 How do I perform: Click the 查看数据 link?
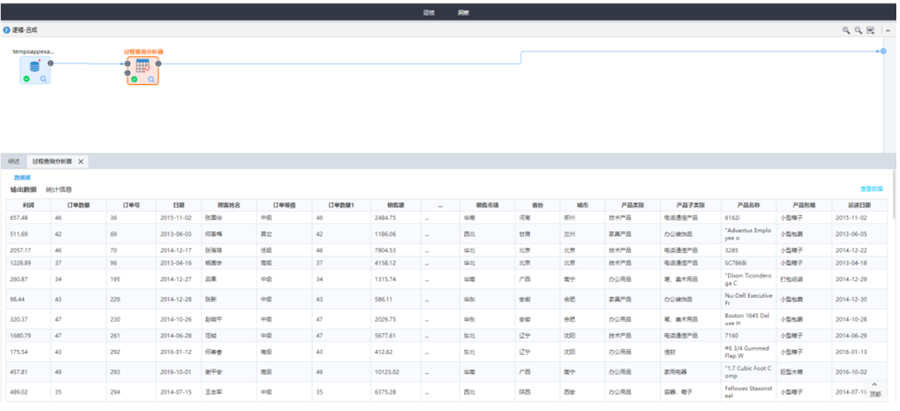point(872,189)
